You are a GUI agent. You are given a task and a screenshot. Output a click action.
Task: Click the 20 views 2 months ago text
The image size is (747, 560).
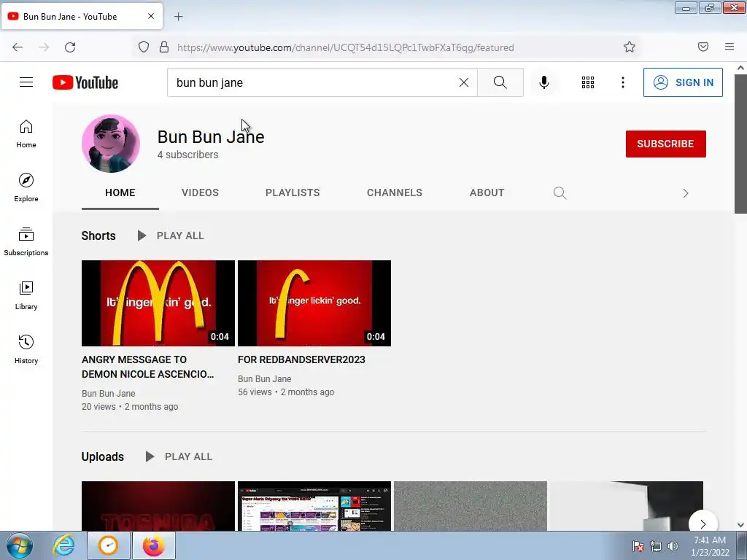click(x=130, y=407)
